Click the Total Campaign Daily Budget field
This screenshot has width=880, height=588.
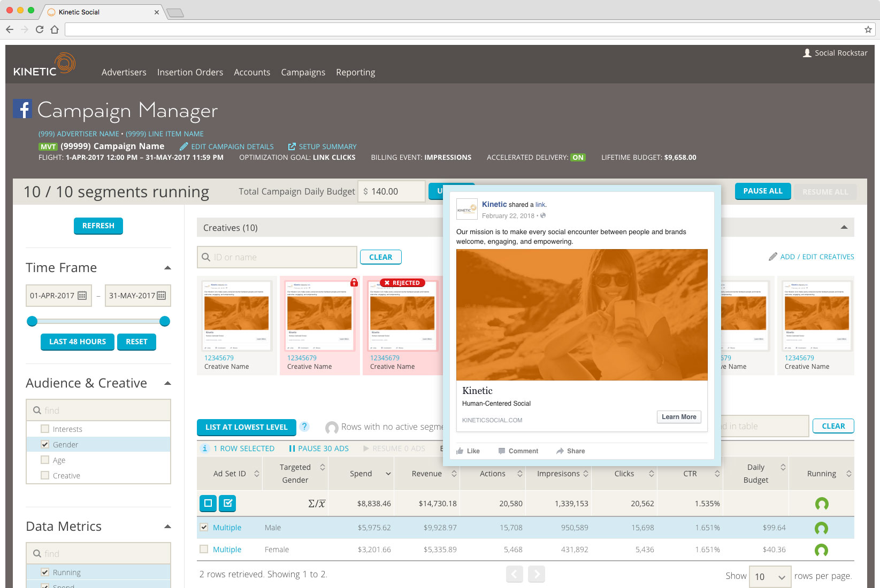pyautogui.click(x=392, y=191)
